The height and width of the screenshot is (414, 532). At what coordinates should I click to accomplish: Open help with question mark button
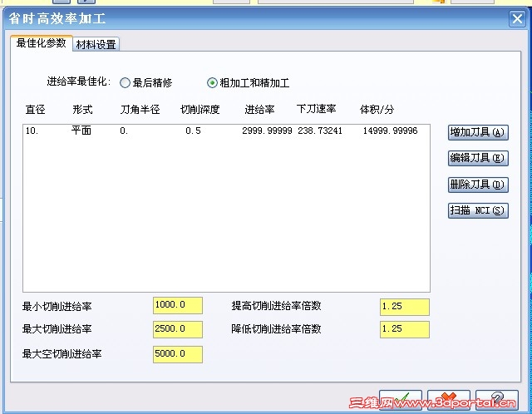click(497, 401)
